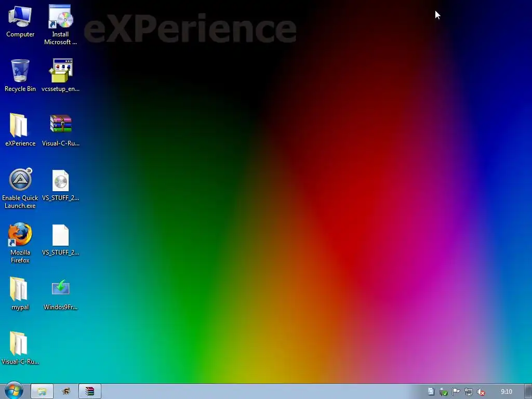
Task: Select the VS_STUFF disc image icon
Action: click(60, 185)
